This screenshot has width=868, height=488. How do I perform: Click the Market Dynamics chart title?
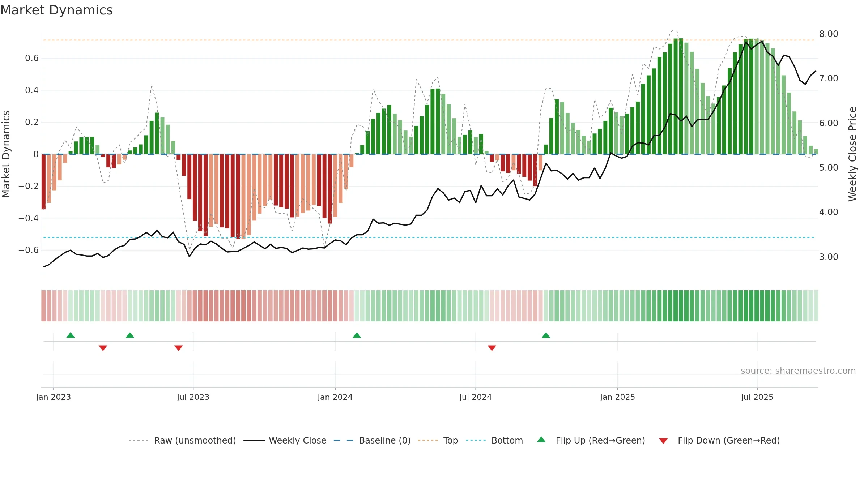[x=56, y=10]
